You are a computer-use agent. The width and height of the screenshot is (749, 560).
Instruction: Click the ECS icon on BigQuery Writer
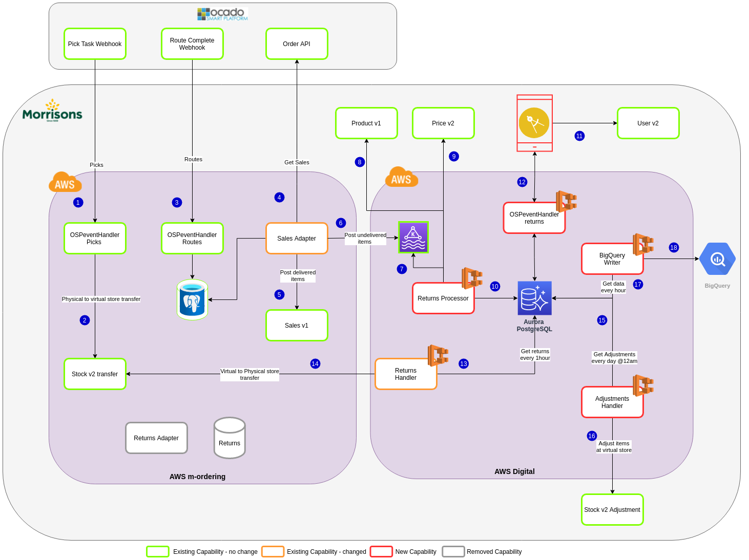[643, 244]
